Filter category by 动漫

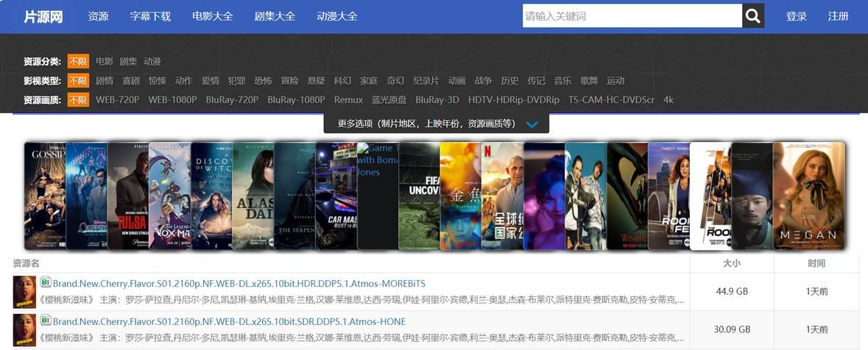click(x=152, y=61)
